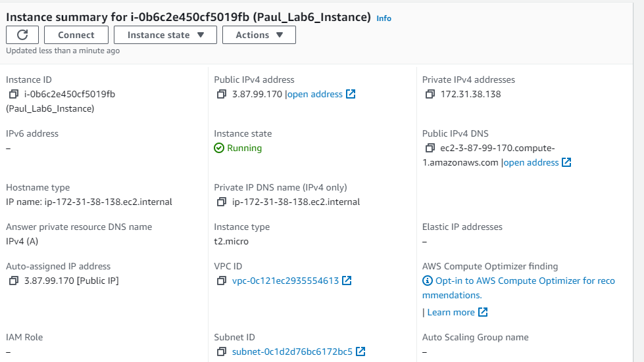Open the Info link beside instance title
Screen dimensions: 644x362
coord(384,18)
